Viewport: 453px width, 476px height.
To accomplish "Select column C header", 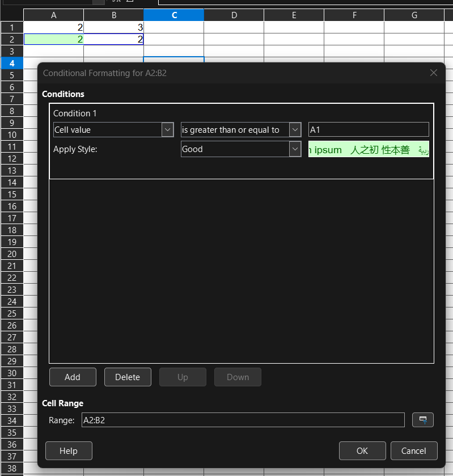I will 173,15.
